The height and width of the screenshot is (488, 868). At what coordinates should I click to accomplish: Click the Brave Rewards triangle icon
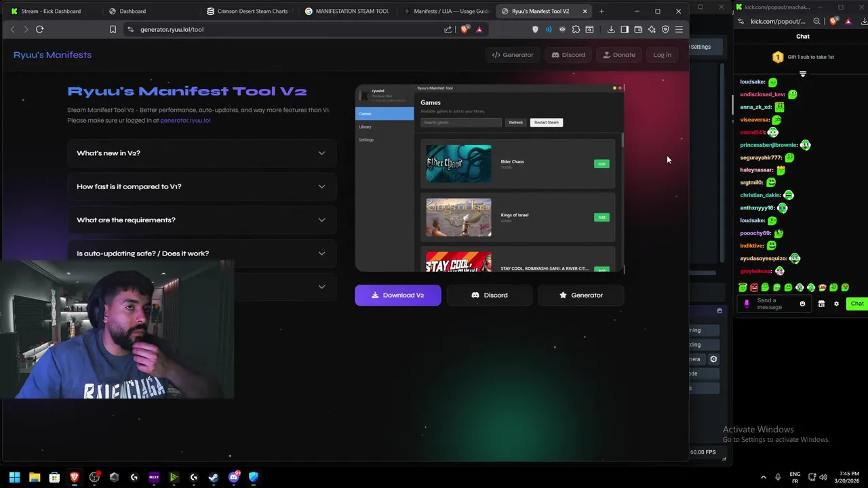coord(479,29)
